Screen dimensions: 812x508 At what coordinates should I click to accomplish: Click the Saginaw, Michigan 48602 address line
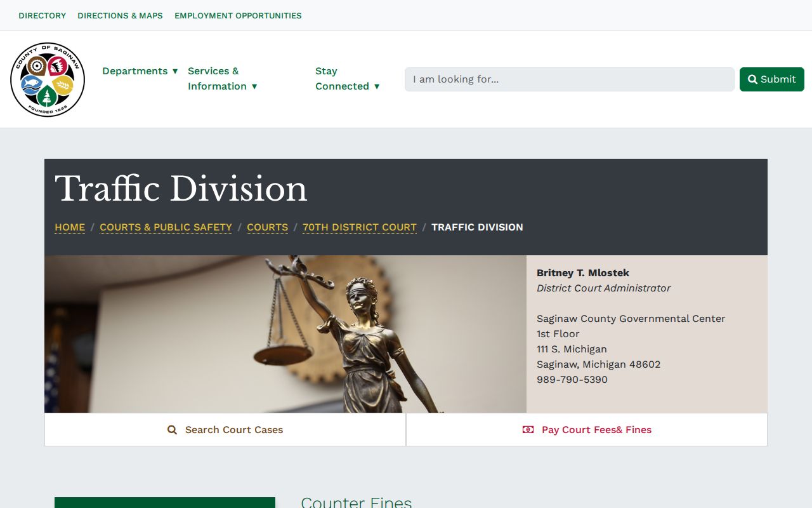pyautogui.click(x=598, y=364)
